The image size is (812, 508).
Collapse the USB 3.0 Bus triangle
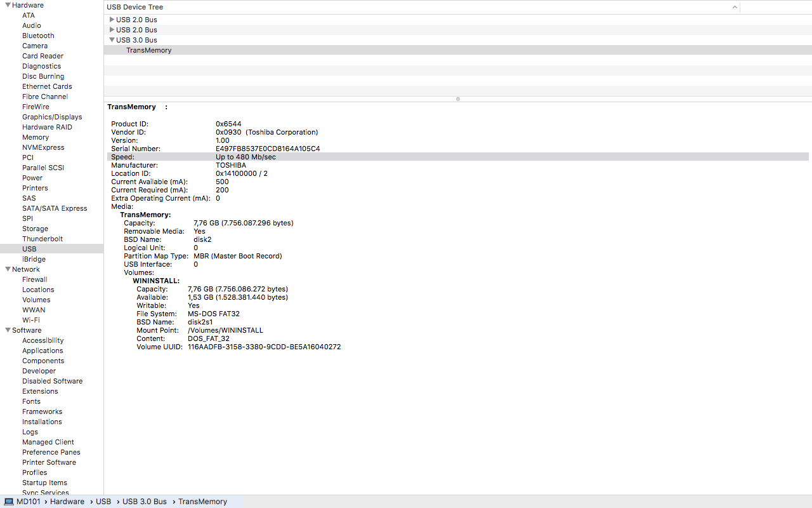(112, 40)
